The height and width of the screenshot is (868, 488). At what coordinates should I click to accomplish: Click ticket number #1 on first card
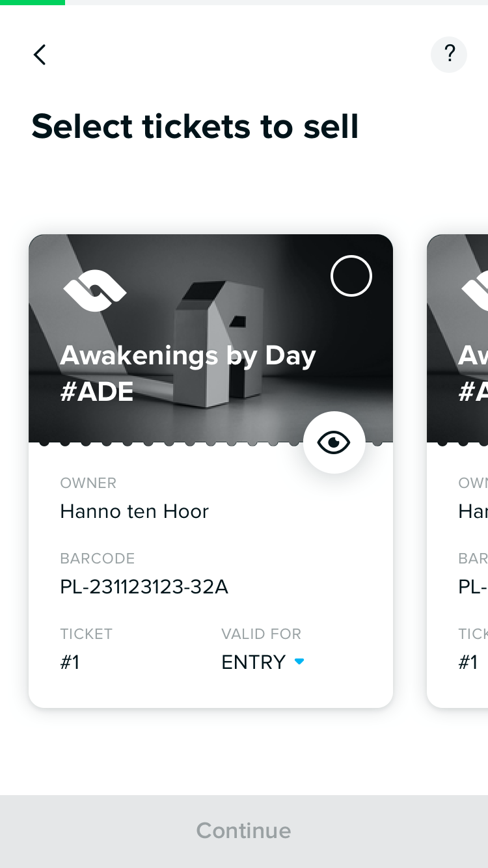(70, 662)
